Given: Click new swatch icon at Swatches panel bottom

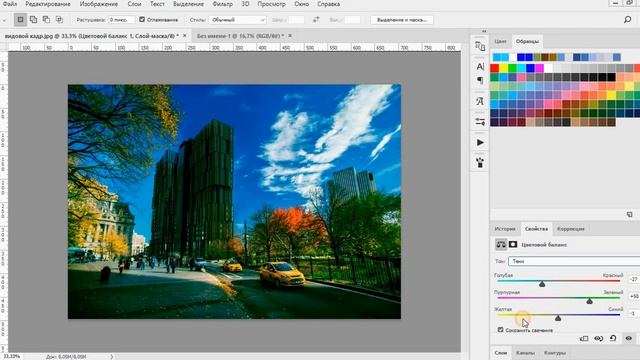Looking at the screenshot, I should [x=629, y=214].
